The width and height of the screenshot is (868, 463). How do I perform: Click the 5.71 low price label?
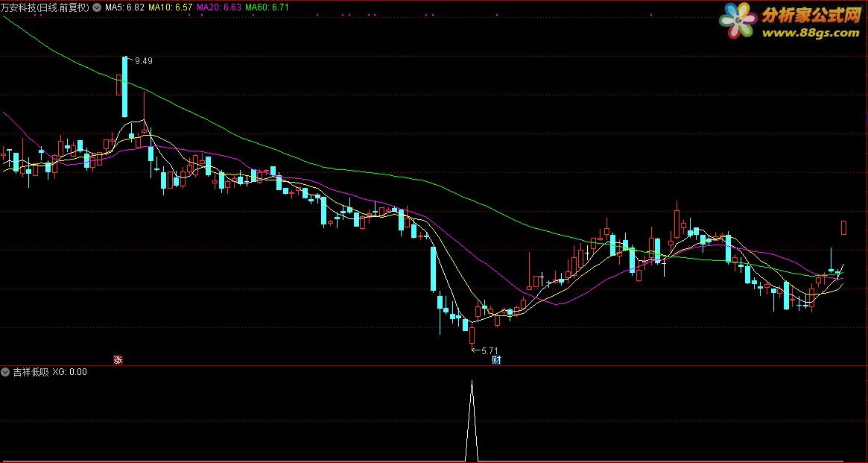pyautogui.click(x=490, y=350)
